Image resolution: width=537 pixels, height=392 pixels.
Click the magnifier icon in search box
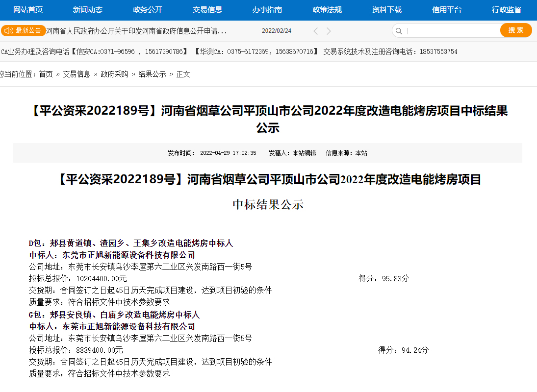pos(399,31)
